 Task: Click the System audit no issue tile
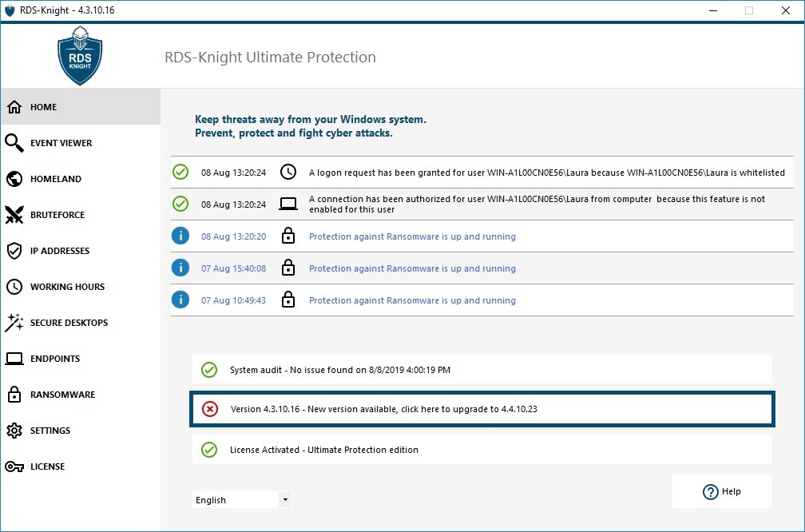(482, 369)
